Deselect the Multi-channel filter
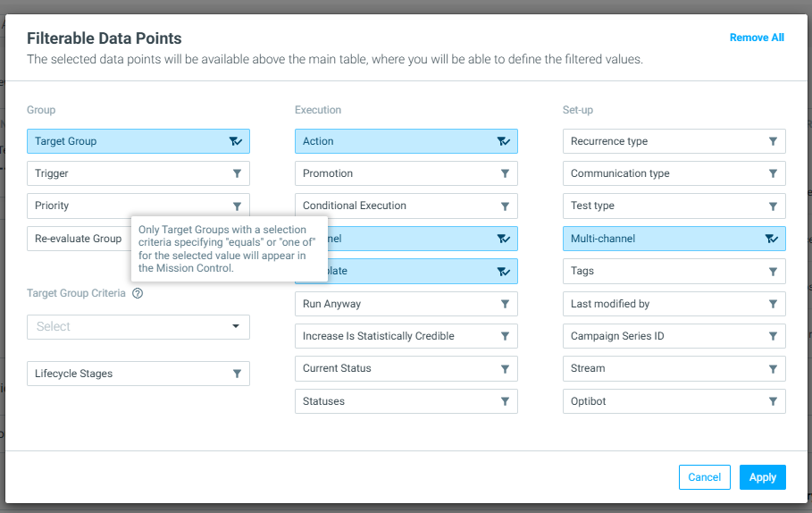 (674, 239)
